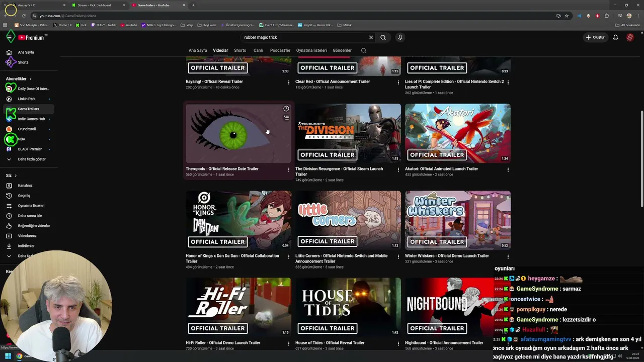The width and height of the screenshot is (644, 362).
Task: Open Windows Start menu
Action: click(8, 356)
